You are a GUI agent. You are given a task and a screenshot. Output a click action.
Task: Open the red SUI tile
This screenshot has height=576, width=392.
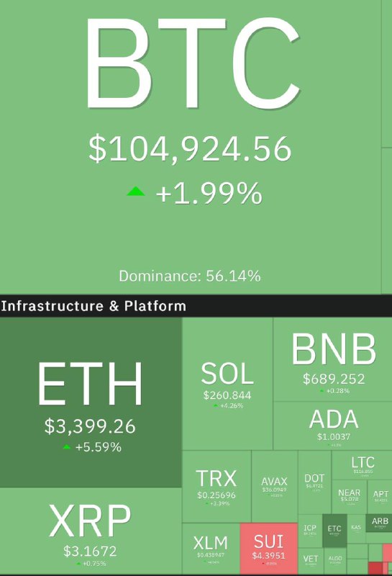[269, 549]
